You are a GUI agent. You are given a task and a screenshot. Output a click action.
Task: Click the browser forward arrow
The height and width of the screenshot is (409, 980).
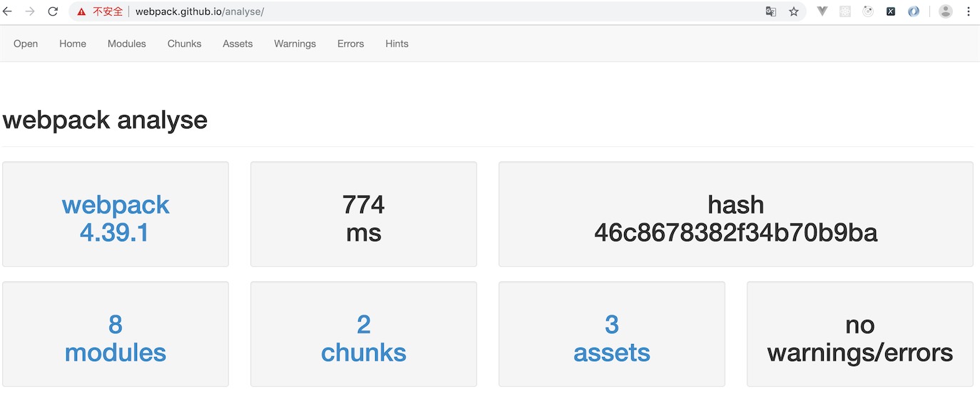[x=30, y=11]
